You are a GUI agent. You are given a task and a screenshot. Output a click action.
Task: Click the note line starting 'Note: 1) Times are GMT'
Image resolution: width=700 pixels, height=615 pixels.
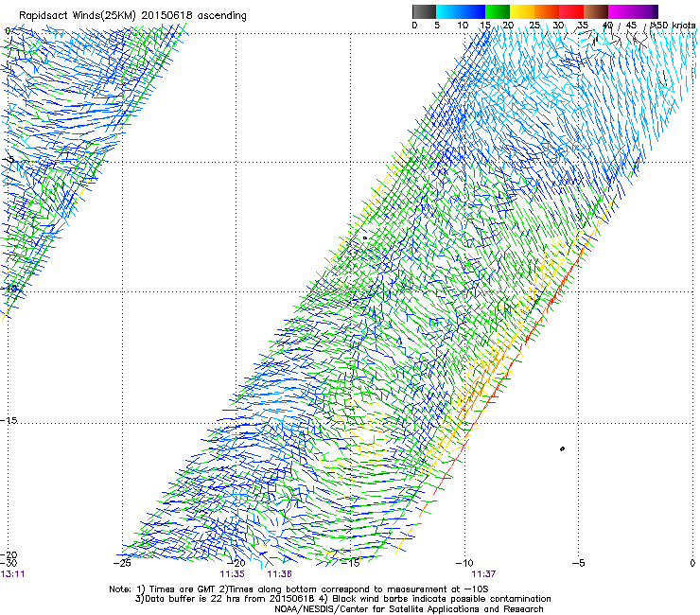point(298,589)
